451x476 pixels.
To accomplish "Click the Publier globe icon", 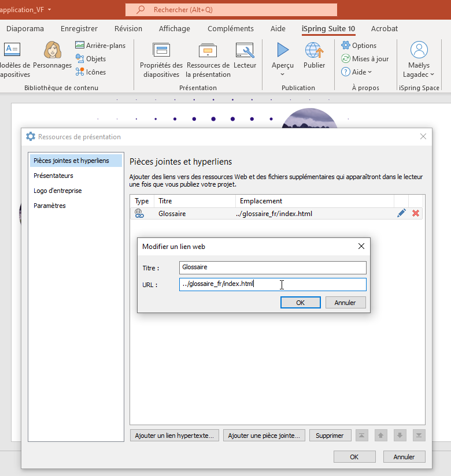I will (x=314, y=51).
